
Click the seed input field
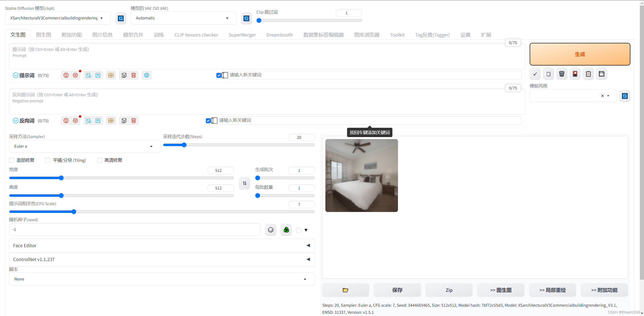pos(135,230)
